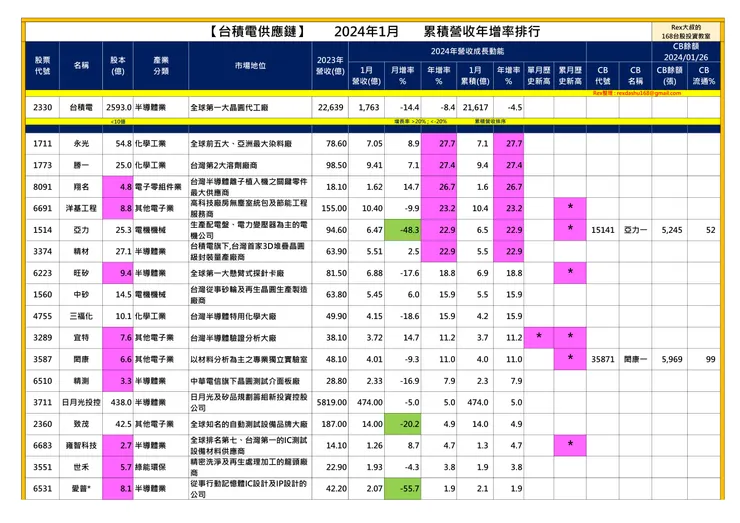Click stock code 1560

click(x=42, y=295)
